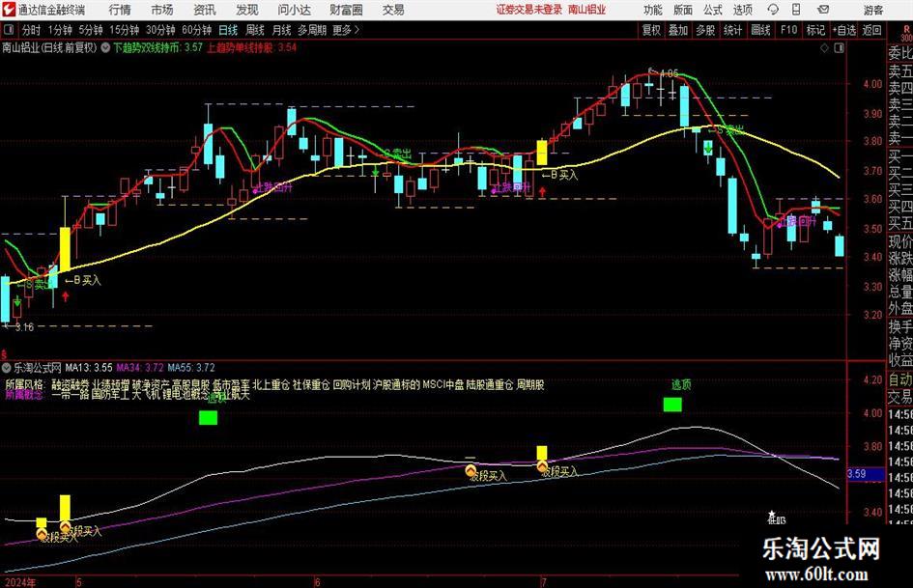Screen dimensions: 913x588
Task: Open the 行情 menu
Action: click(120, 10)
